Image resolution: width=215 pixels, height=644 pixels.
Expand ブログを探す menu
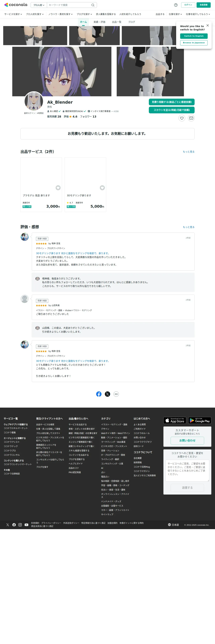[84, 14]
